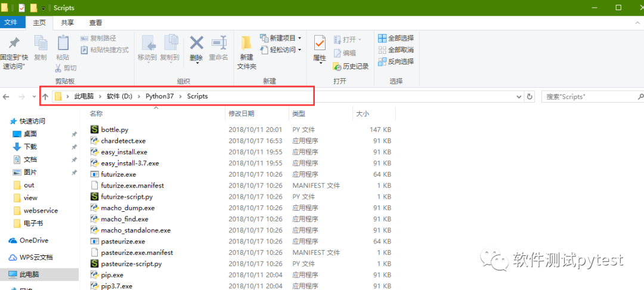This screenshot has width=644, height=290.
Task: Navigate to Python37 in address bar
Action: (x=160, y=97)
